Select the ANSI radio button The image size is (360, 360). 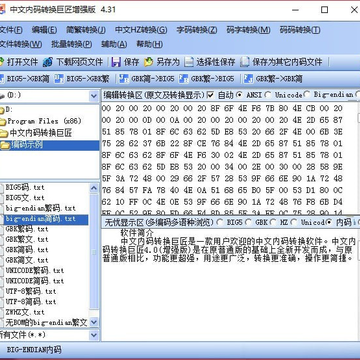point(239,95)
